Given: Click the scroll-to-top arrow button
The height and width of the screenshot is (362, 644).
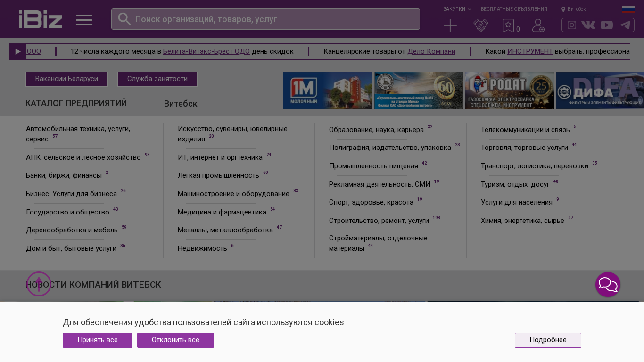Looking at the screenshot, I should pyautogui.click(x=39, y=284).
